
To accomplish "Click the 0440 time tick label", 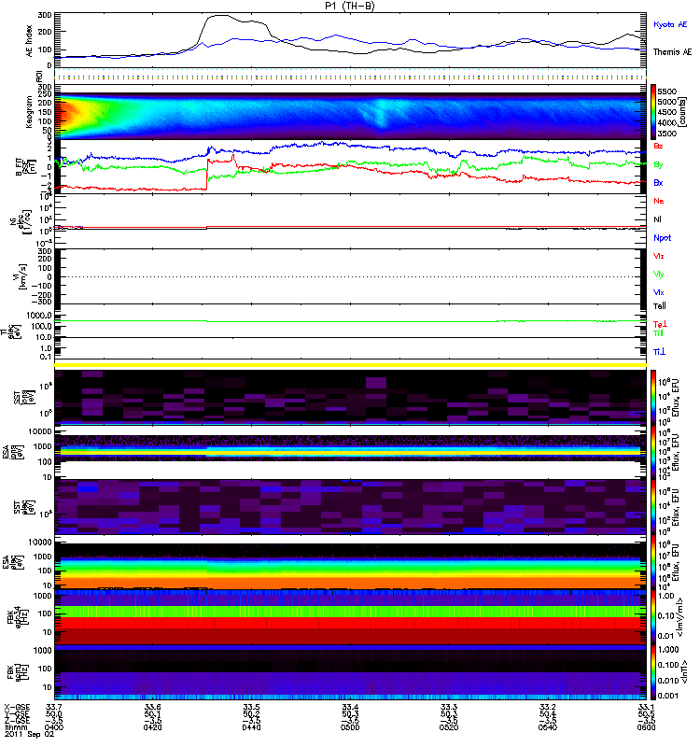I will pyautogui.click(x=251, y=727).
